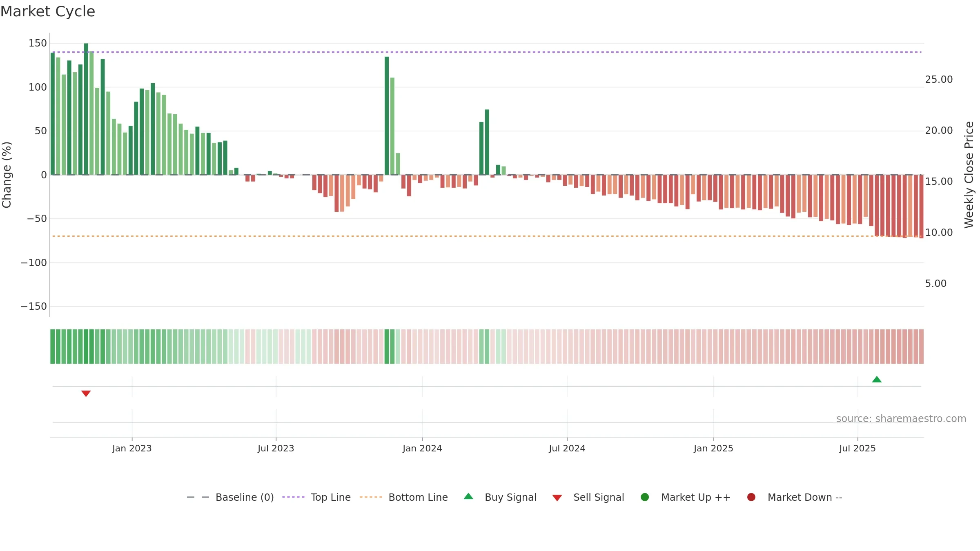Click the Change (%) y-axis title
Image resolution: width=980 pixels, height=551 pixels.
click(7, 175)
